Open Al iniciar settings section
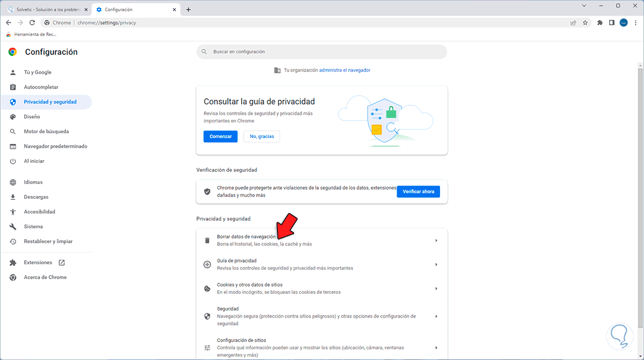 coord(46,161)
